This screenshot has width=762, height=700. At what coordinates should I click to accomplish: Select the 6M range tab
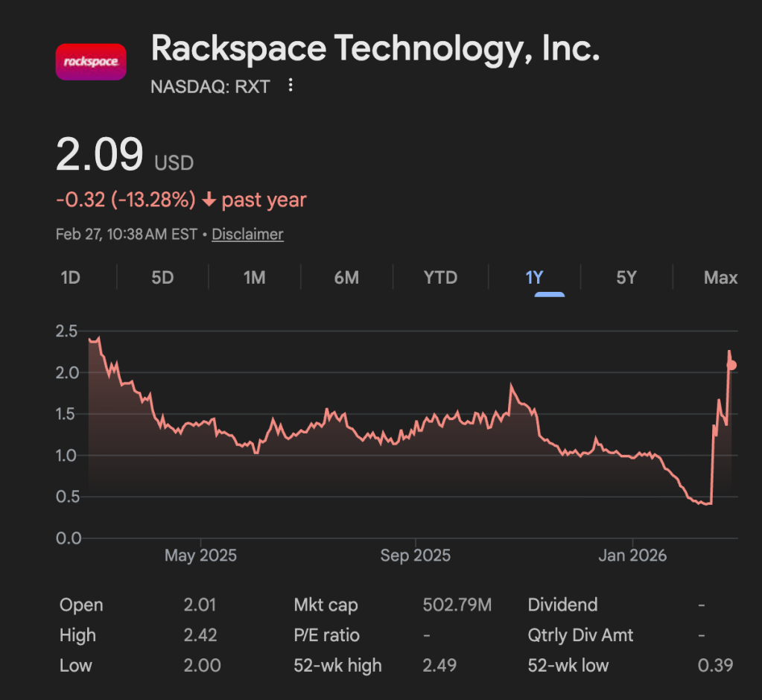(x=346, y=278)
